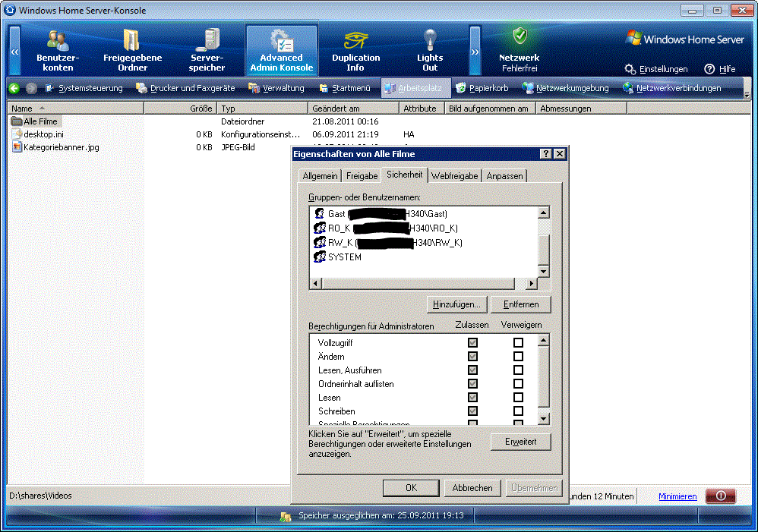Select SYSTEM entry in list
Image resolution: width=758 pixels, height=532 pixels.
(x=338, y=257)
